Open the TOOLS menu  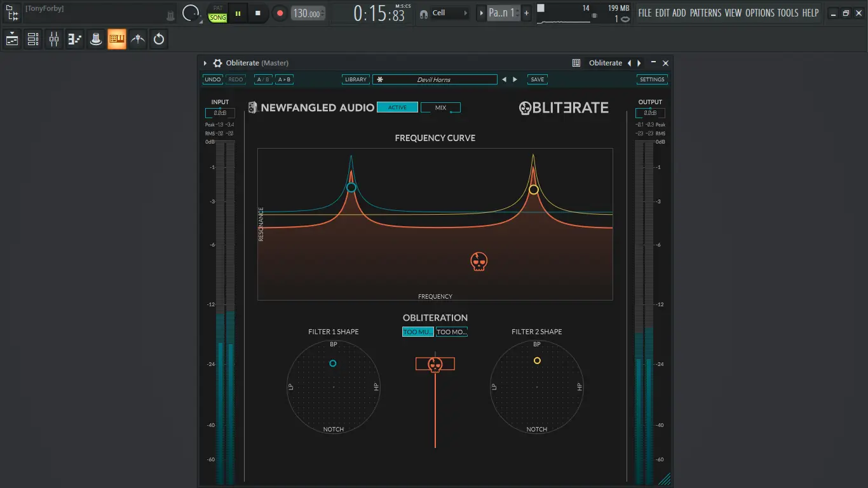click(788, 13)
